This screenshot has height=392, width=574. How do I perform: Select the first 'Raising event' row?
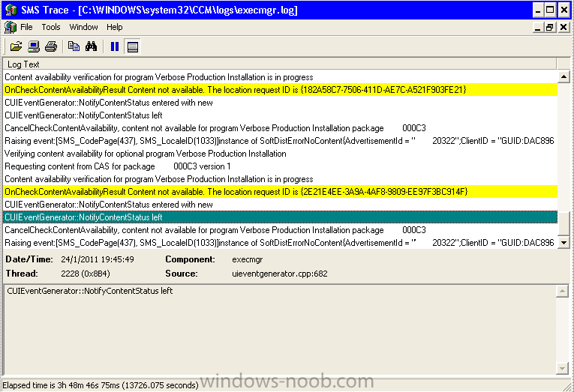(280, 141)
